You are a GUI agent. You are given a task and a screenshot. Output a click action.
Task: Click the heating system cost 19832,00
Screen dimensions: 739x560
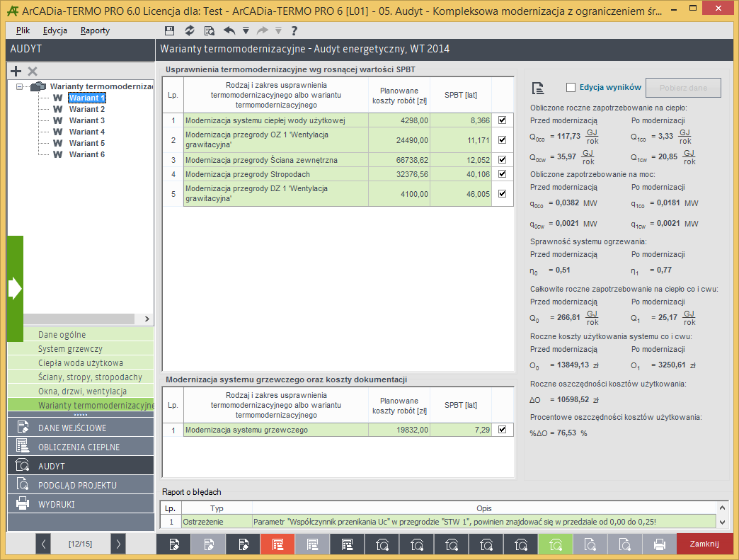(399, 430)
